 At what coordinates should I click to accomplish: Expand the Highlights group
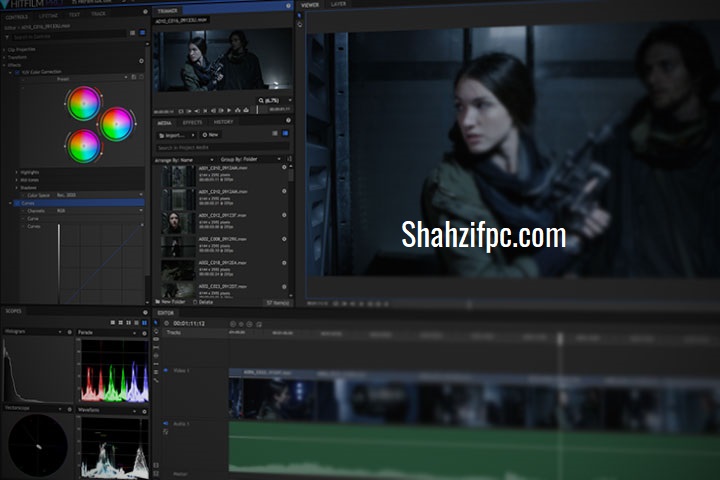pyautogui.click(x=17, y=172)
